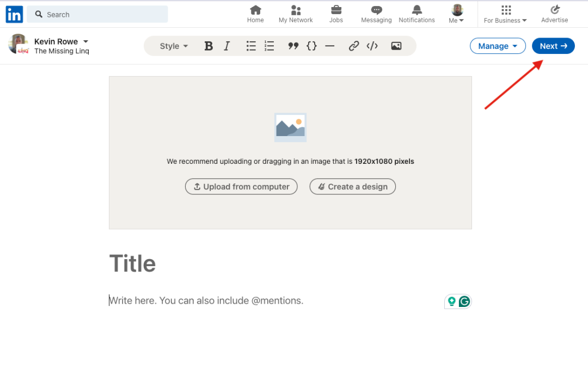The image size is (588, 375).
Task: Insert an embed using the code snippet icon
Action: (x=372, y=46)
